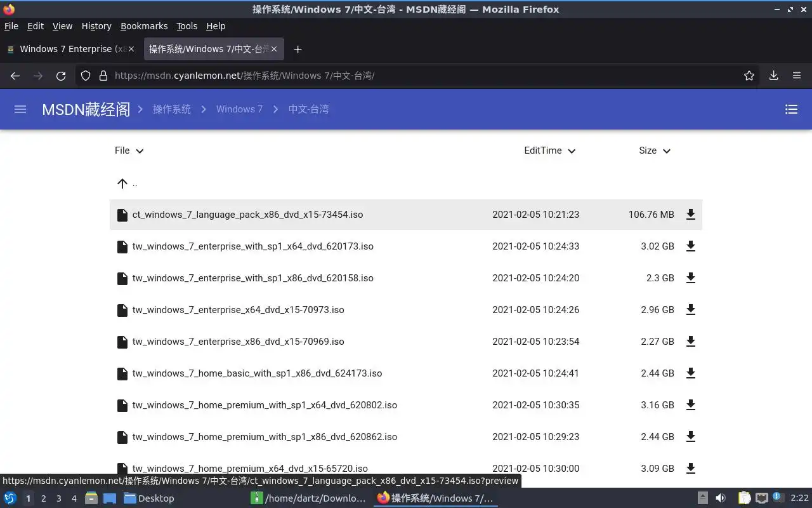The height and width of the screenshot is (508, 812).
Task: Close the 操作系统/Windows 7 tab
Action: coord(274,49)
